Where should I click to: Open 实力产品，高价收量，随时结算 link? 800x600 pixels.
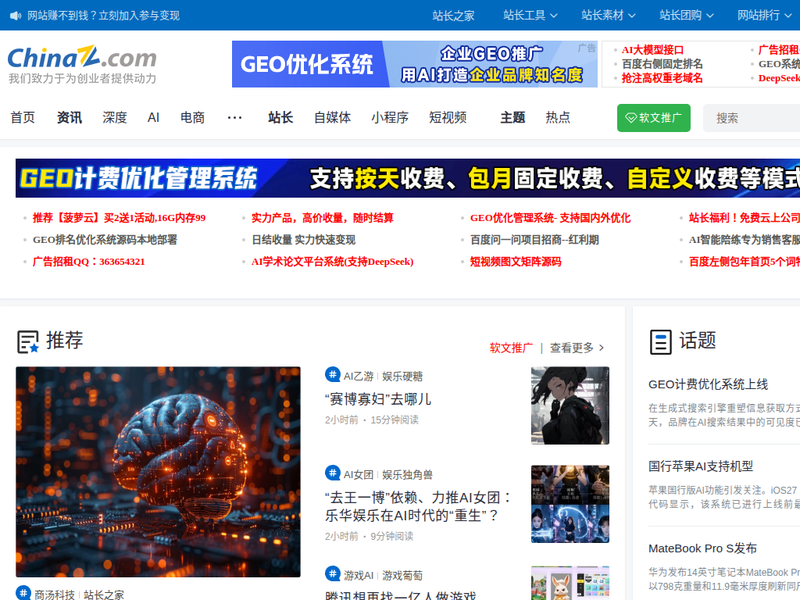point(322,218)
